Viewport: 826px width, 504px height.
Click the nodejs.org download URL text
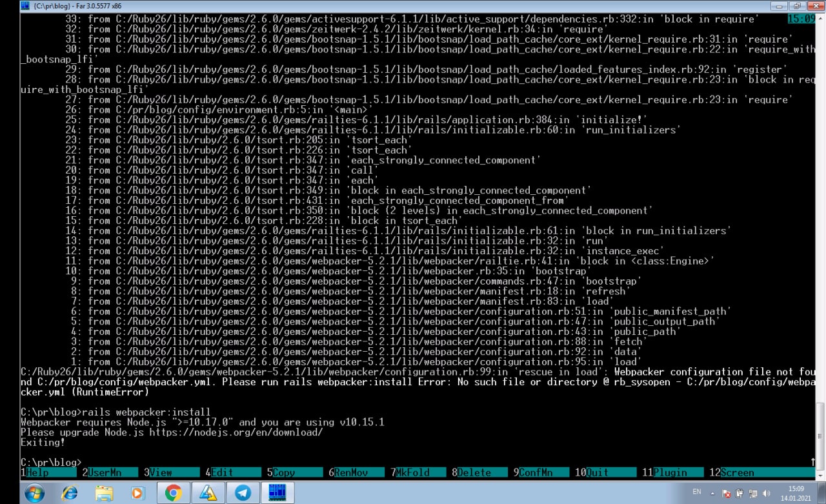click(x=236, y=432)
